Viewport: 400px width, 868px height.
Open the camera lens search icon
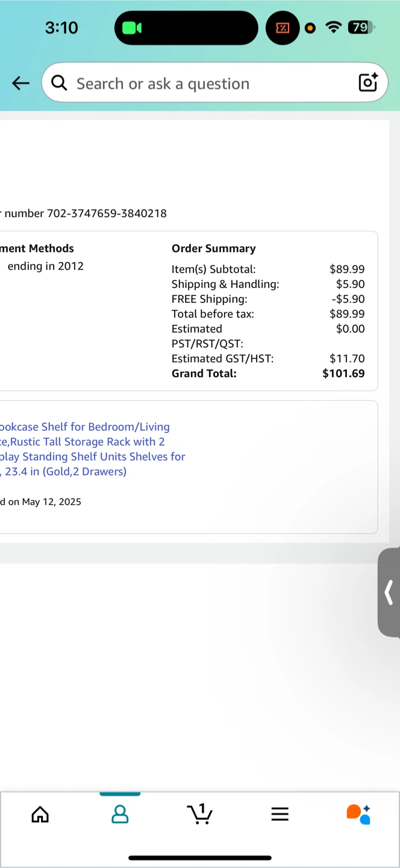click(367, 82)
